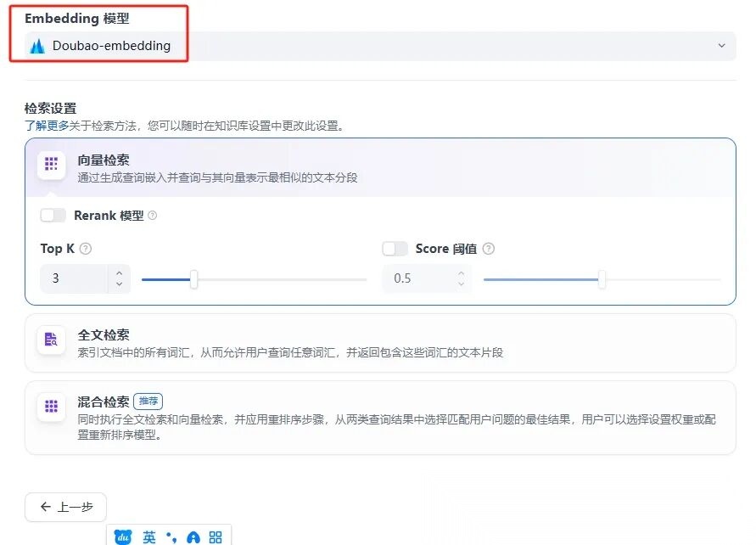Open the 了解更多 link
This screenshot has height=545, width=756.
[x=47, y=126]
